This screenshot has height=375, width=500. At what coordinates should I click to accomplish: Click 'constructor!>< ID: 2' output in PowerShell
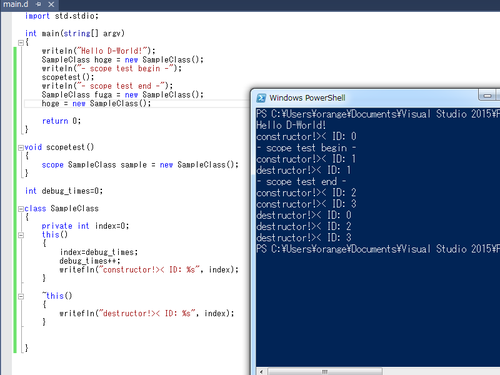point(306,193)
